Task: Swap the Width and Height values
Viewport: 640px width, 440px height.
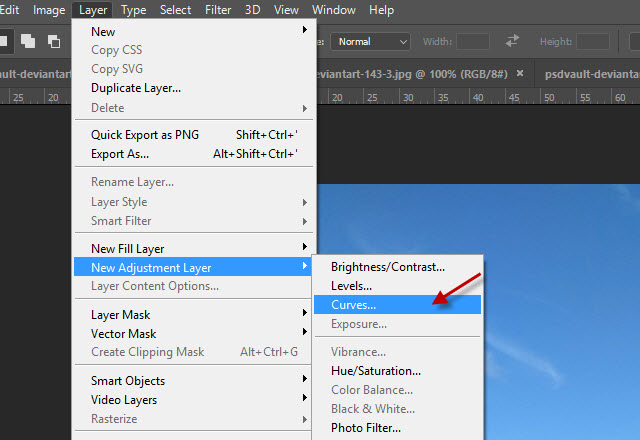Action: [x=513, y=42]
